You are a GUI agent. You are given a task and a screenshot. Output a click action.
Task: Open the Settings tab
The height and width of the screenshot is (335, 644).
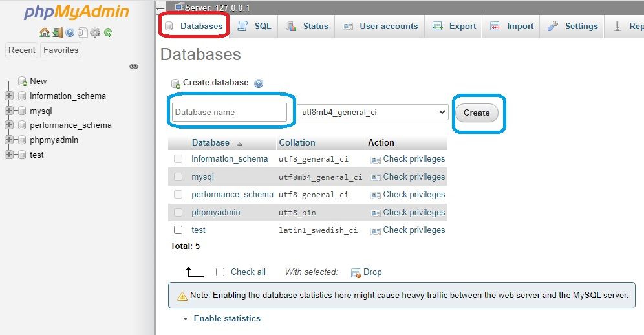point(572,27)
